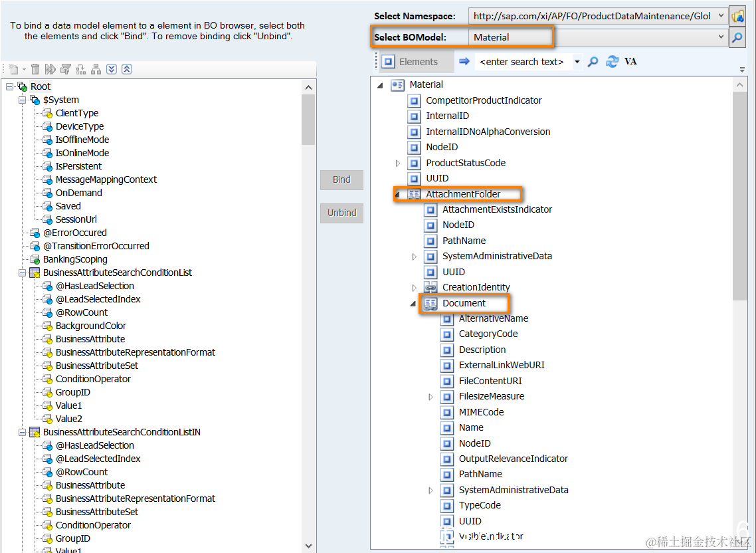Click the filter-upload icon in the data model toolbar
This screenshot has height=553, width=756.
[x=66, y=69]
